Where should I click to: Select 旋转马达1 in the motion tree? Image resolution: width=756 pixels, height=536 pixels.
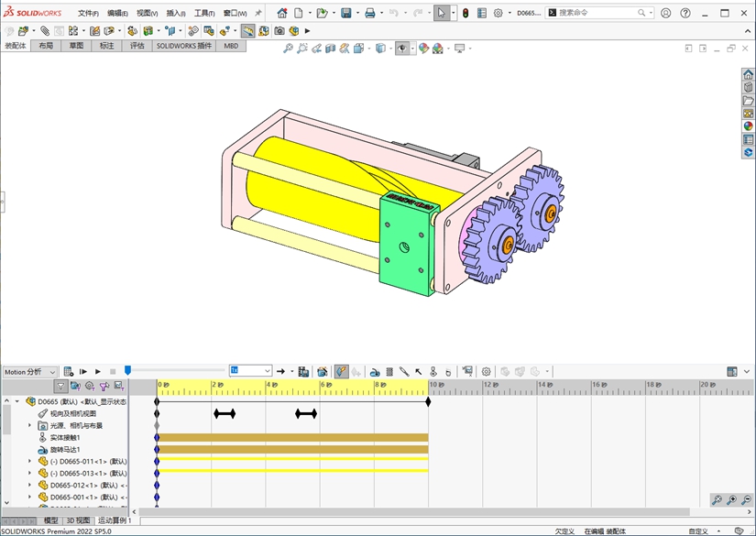pos(64,450)
